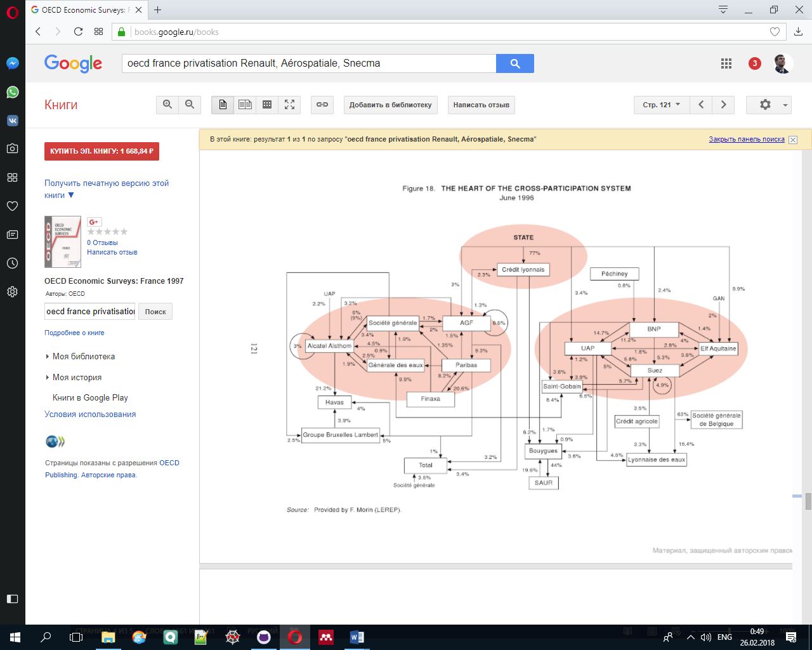Expand Получить печатную версию этой книги

point(107,189)
